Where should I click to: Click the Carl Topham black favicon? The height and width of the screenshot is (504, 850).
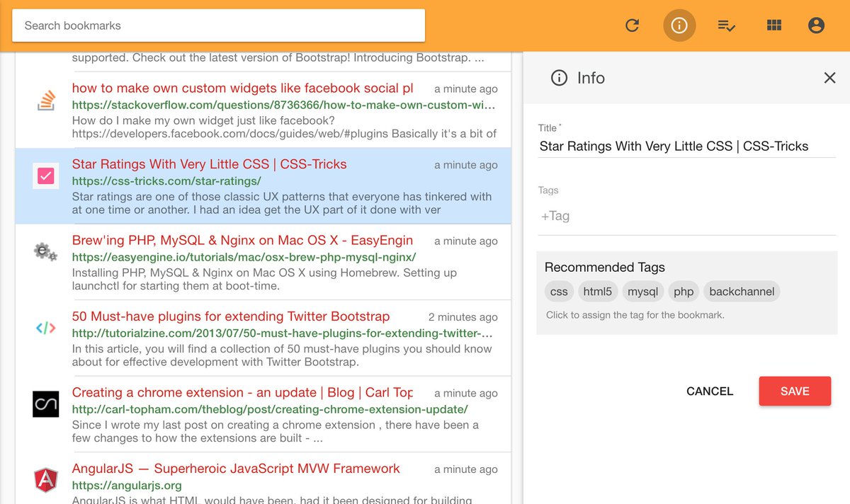45,404
